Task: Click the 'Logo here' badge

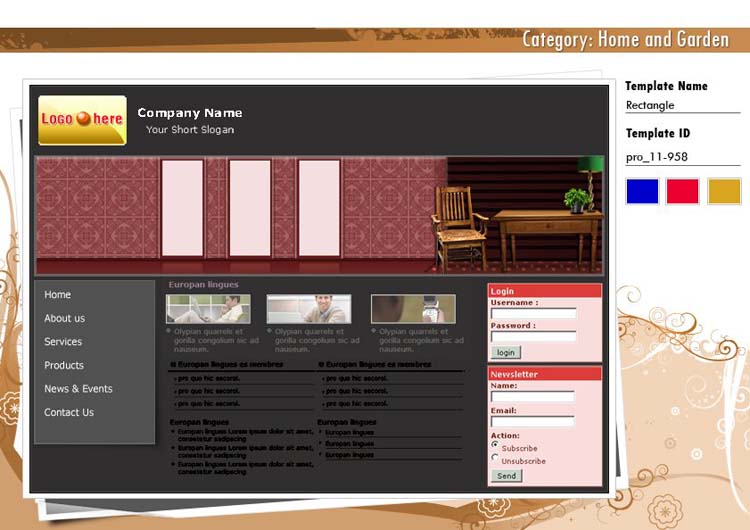Action: (x=82, y=120)
